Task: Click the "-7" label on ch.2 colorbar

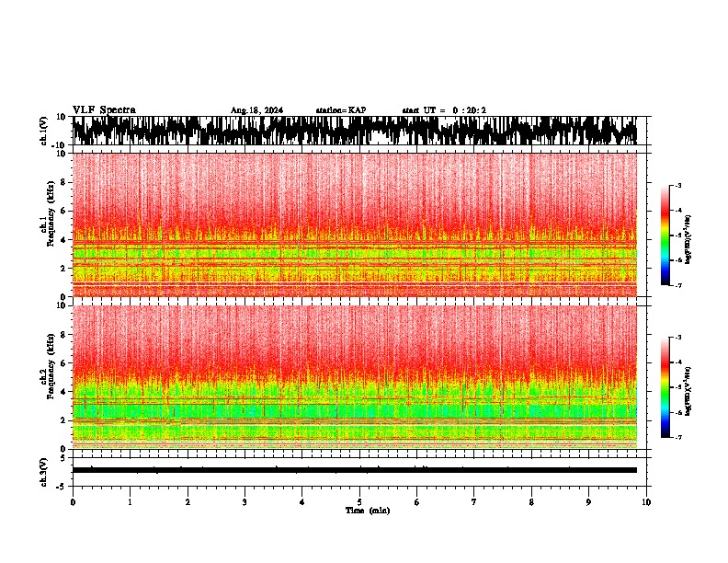Action: (678, 438)
